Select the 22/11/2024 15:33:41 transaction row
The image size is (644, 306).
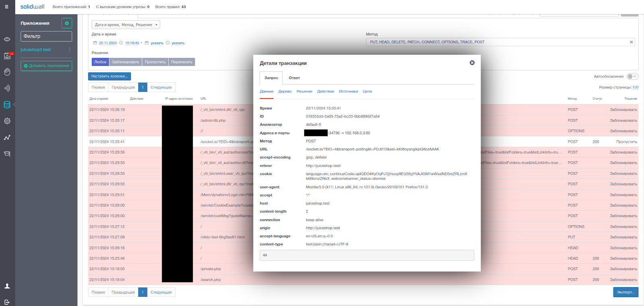pos(363,142)
